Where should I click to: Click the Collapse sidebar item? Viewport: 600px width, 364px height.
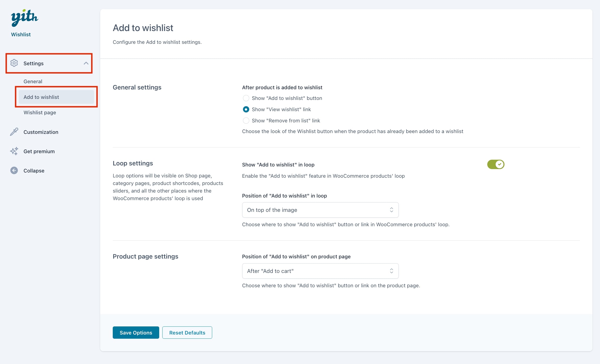34,171
